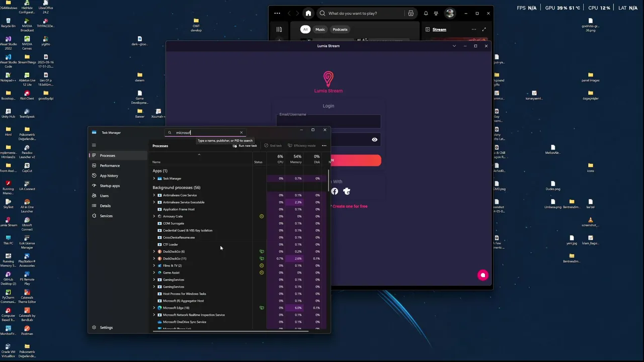The image size is (644, 362).
Task: Select the Music filter chip in Spotify
Action: click(x=320, y=29)
